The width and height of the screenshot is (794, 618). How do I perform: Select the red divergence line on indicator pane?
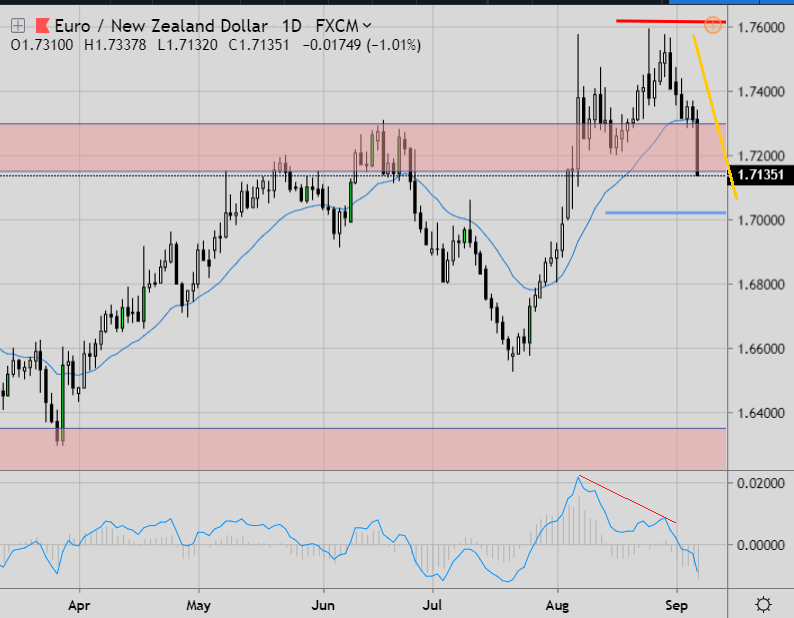(x=627, y=499)
